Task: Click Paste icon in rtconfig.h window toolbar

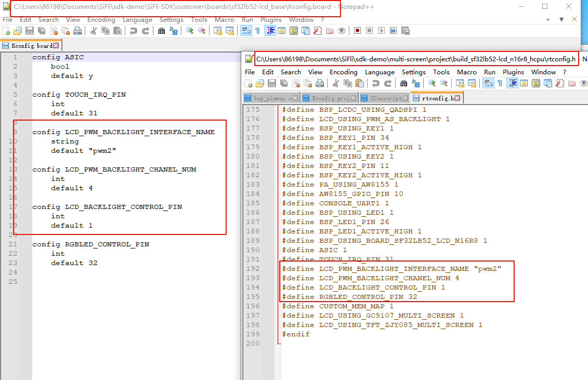Action: coord(360,83)
